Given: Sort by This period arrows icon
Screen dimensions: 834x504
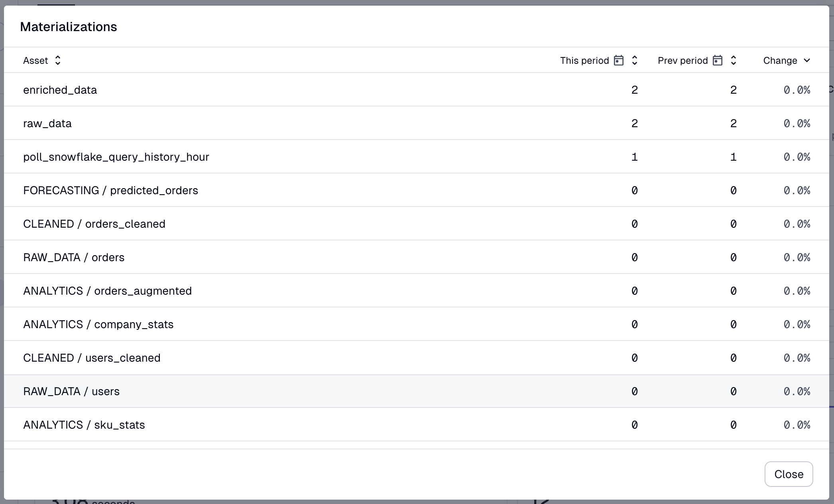Looking at the screenshot, I should 635,60.
